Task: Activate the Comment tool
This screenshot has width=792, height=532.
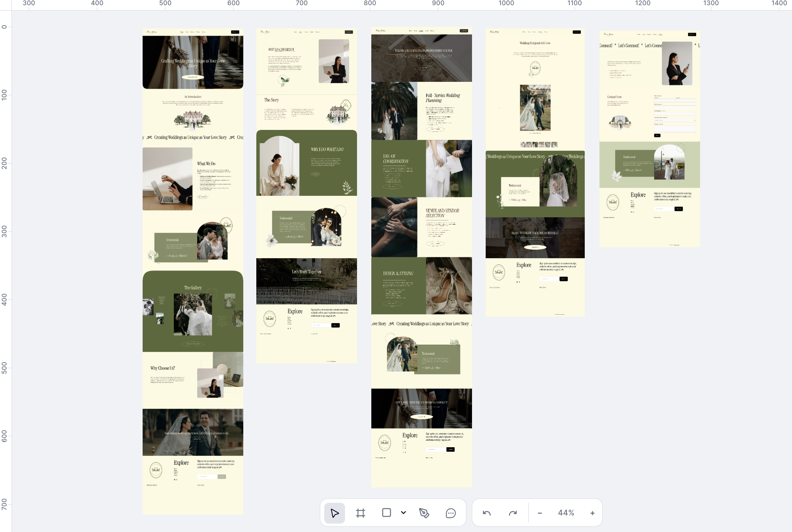Action: coord(450,513)
